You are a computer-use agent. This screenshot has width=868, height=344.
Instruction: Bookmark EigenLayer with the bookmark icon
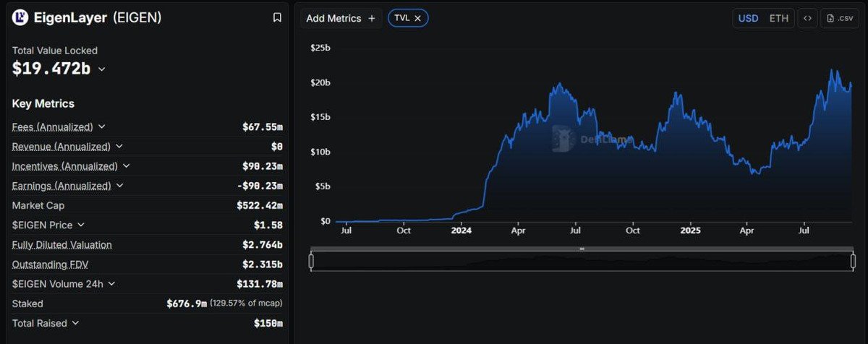277,18
